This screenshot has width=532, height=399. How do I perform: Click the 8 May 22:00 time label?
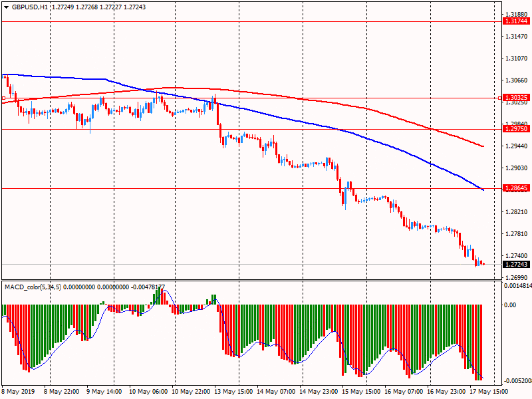(x=62, y=392)
